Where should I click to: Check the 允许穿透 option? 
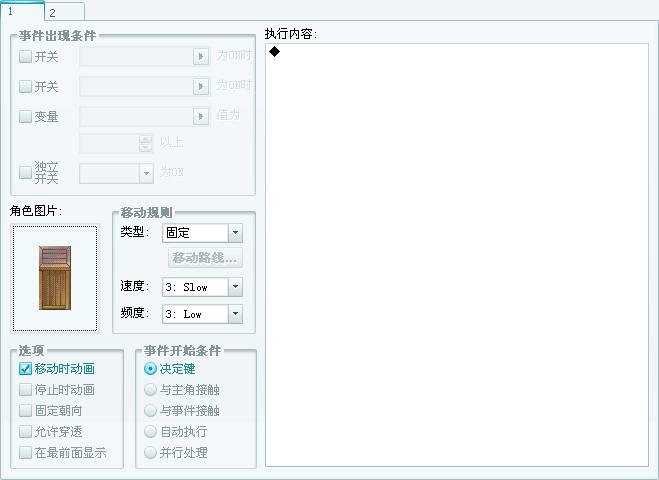(x=25, y=432)
